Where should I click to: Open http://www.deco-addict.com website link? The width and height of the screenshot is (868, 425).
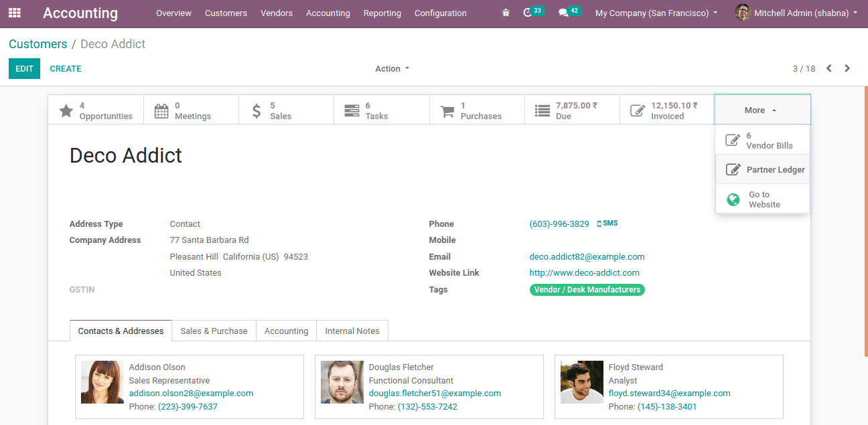pyautogui.click(x=584, y=272)
